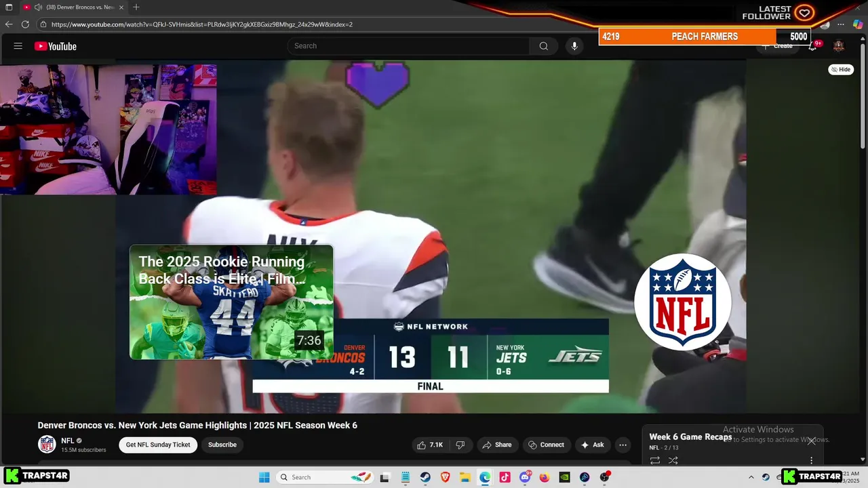Open the YouTube hamburger guide menu
The image size is (868, 488).
pyautogui.click(x=18, y=46)
